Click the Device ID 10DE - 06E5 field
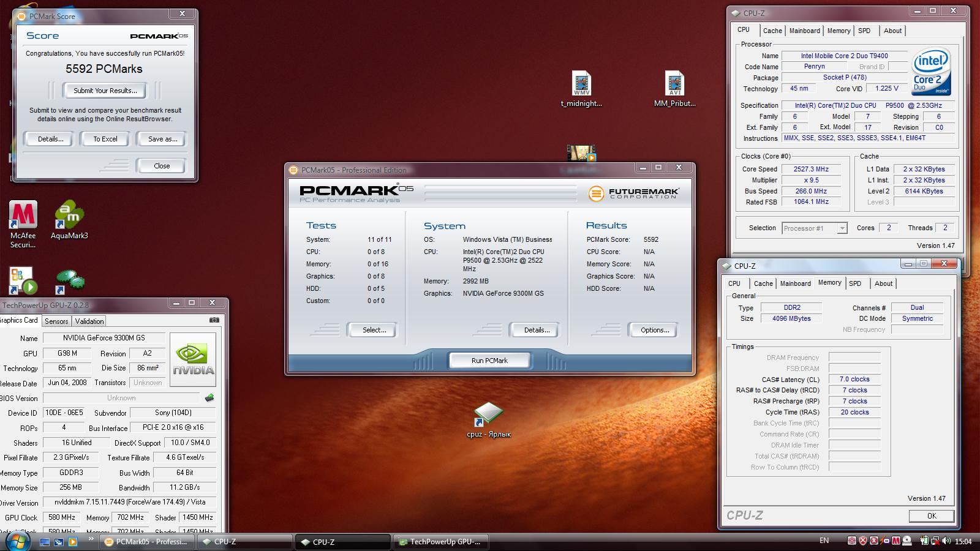 coord(64,413)
